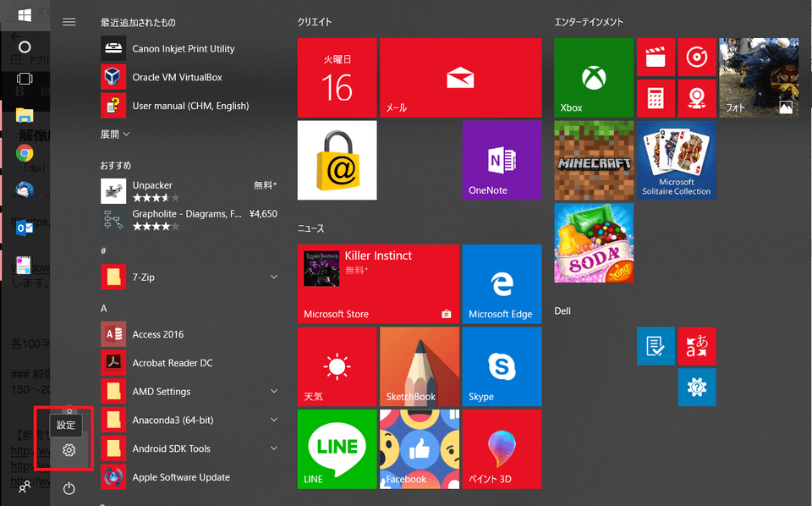The width and height of the screenshot is (812, 506).
Task: Expand the 7-Zip folder
Action: coord(273,277)
